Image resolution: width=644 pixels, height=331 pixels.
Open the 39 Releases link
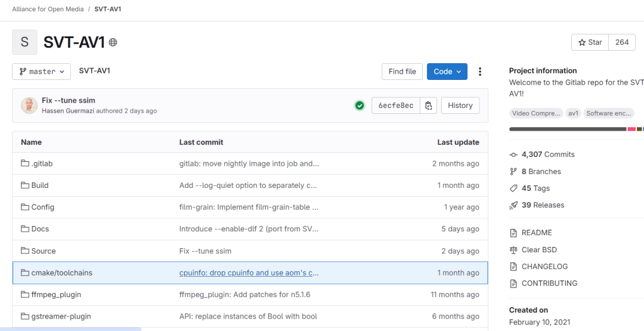tap(543, 205)
